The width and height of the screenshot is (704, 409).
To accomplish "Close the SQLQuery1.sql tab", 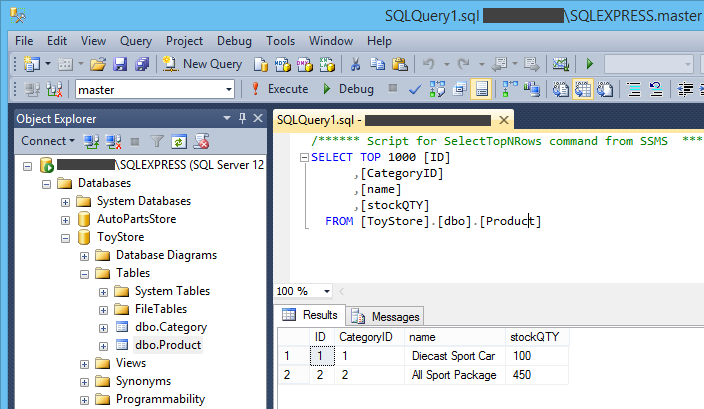I will tap(504, 120).
